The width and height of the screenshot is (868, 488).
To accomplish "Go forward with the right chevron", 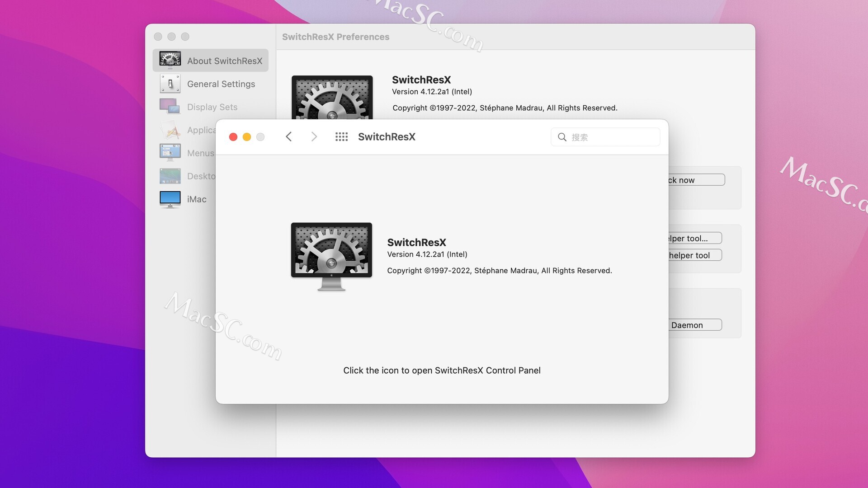I will (314, 136).
